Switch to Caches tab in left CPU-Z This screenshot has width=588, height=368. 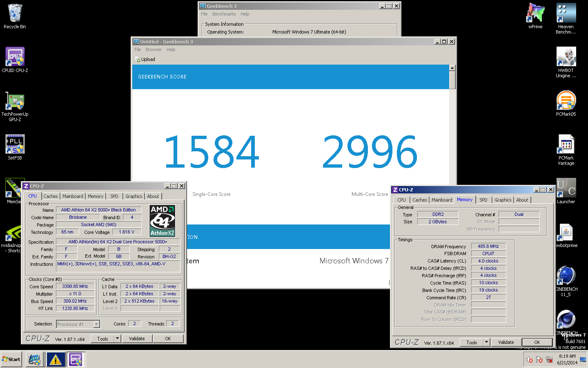(51, 196)
